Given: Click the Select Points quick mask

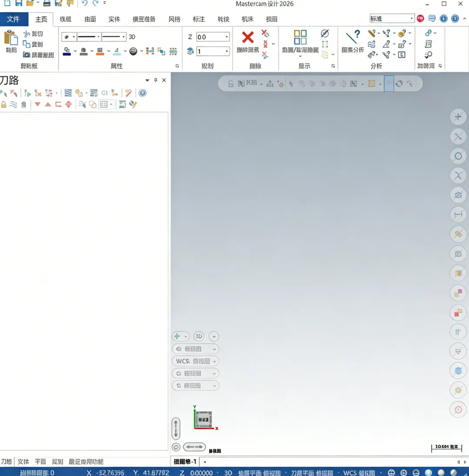Looking at the screenshot, I should pos(458,117).
